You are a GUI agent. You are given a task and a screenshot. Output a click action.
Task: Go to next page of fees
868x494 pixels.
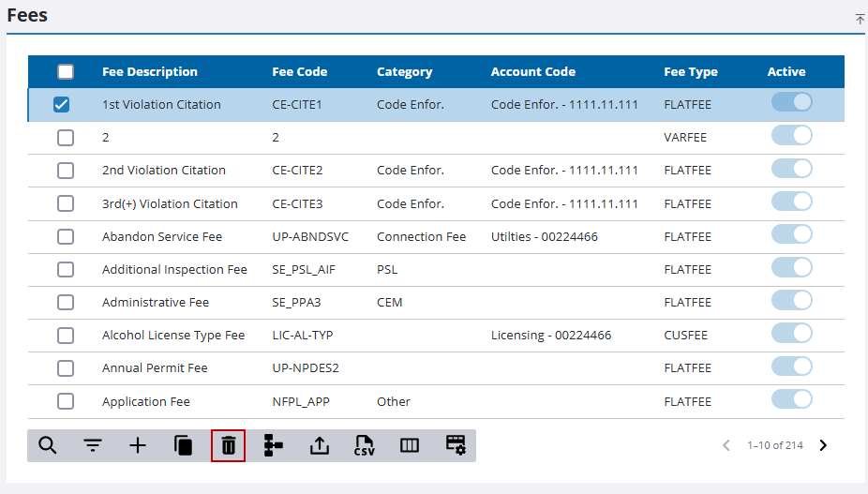point(823,445)
